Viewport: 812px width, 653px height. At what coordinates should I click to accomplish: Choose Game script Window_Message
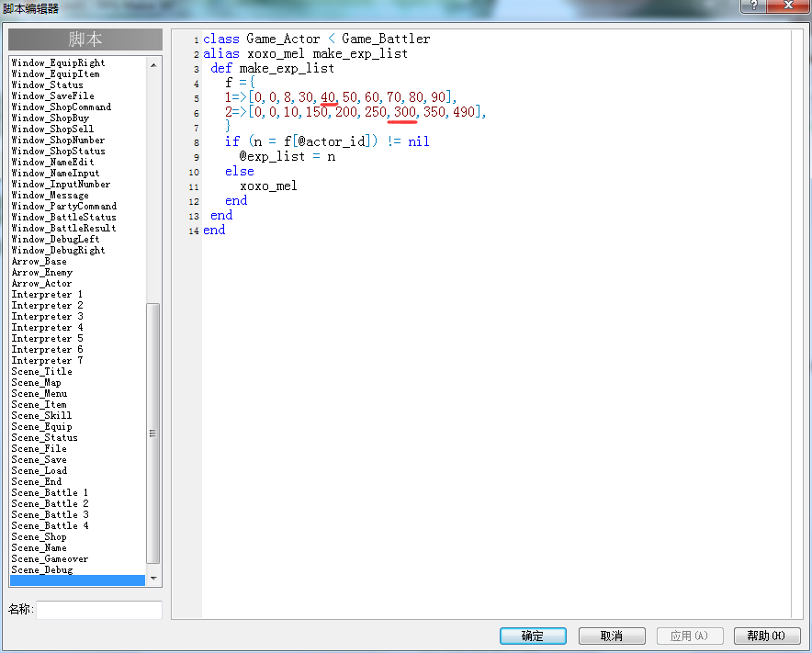(50, 196)
